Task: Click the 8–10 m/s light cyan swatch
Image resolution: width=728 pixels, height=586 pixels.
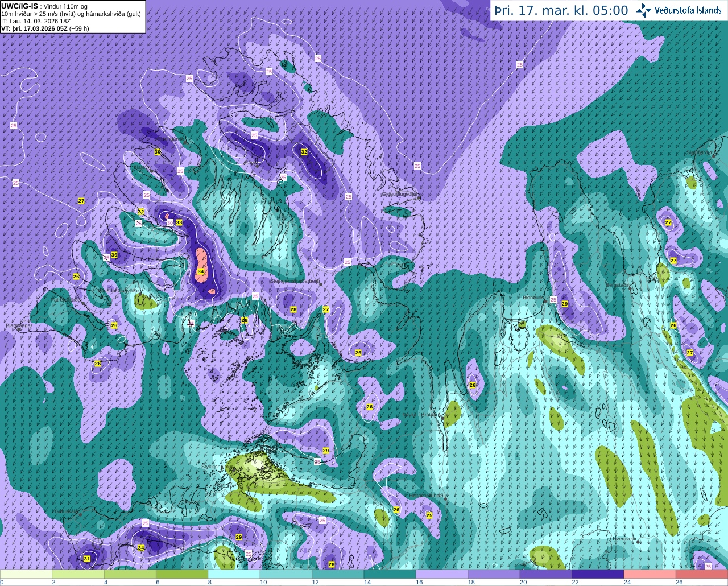Action: click(234, 574)
